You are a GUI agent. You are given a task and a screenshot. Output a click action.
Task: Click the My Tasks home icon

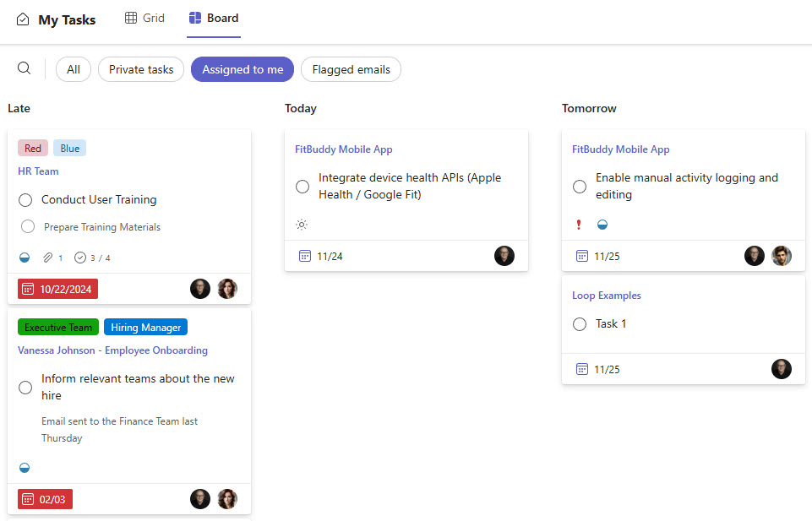click(23, 19)
